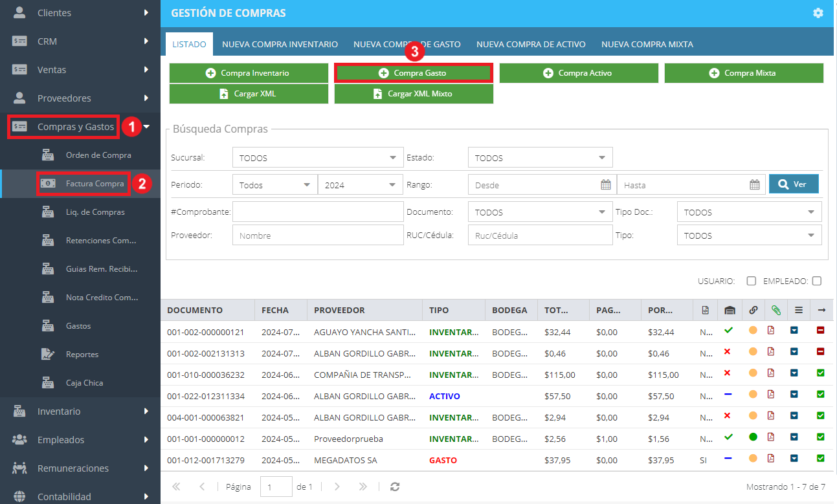Click green check box on MEGADATOS SA row
The image size is (837, 504).
tap(821, 459)
